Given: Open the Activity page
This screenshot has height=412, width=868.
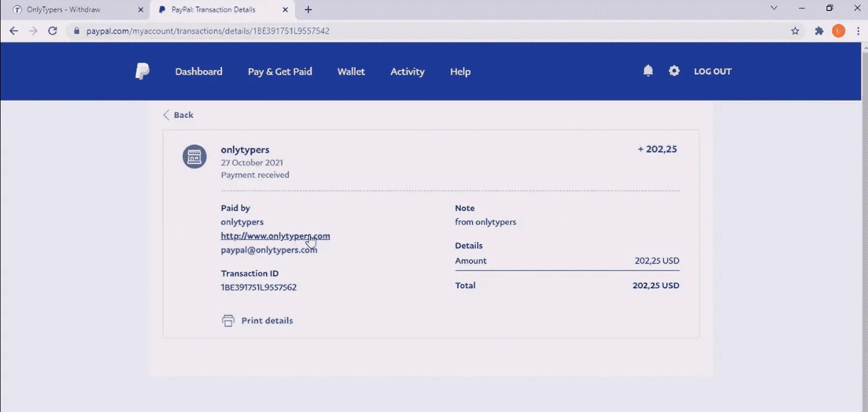Looking at the screenshot, I should point(407,72).
